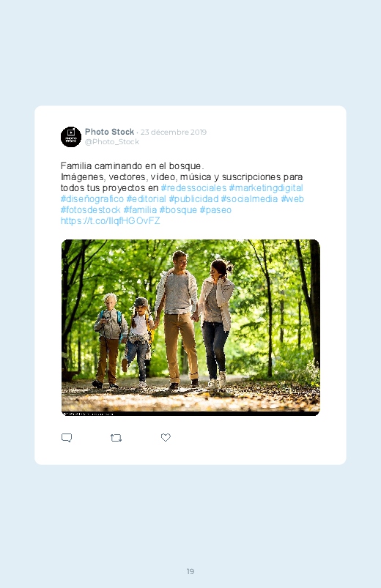381x588 pixels.
Task: Open the #fotosdestock hashtag
Action: click(90, 209)
